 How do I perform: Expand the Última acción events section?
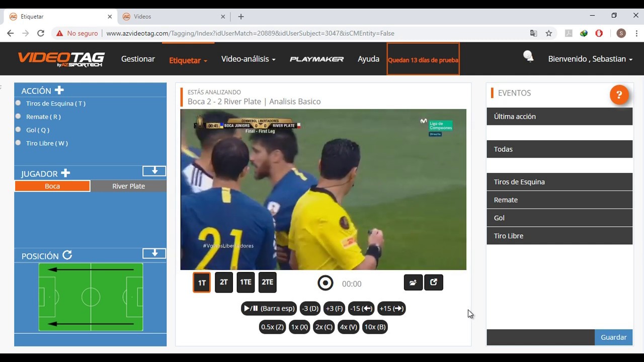559,116
